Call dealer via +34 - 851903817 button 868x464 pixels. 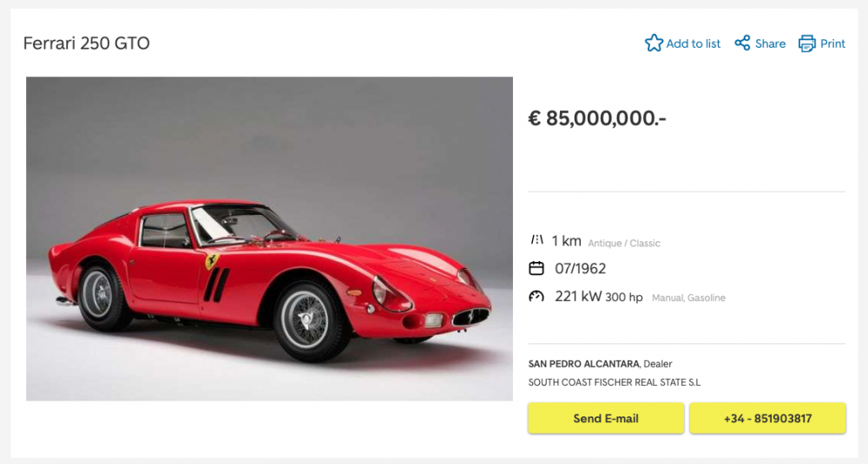tap(767, 418)
